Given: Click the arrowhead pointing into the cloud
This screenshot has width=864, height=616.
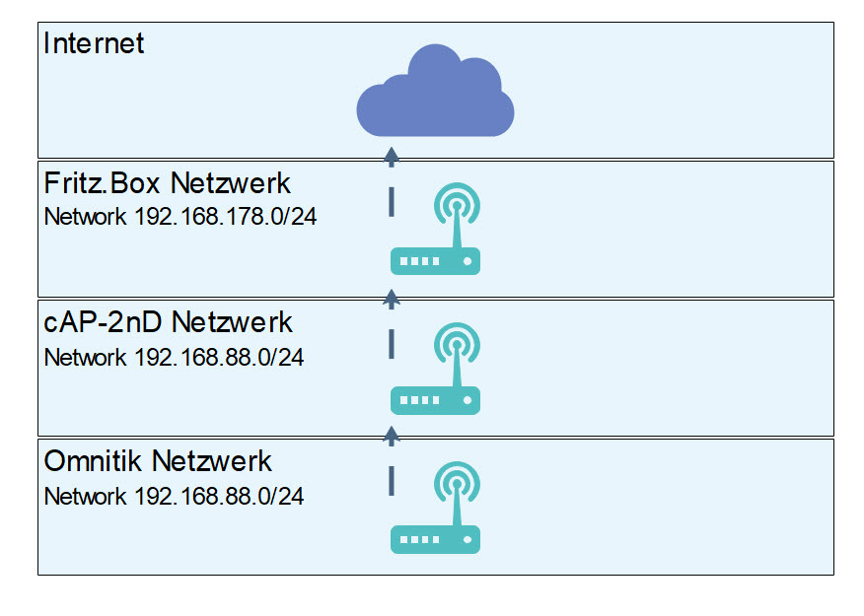Looking at the screenshot, I should point(392,154).
